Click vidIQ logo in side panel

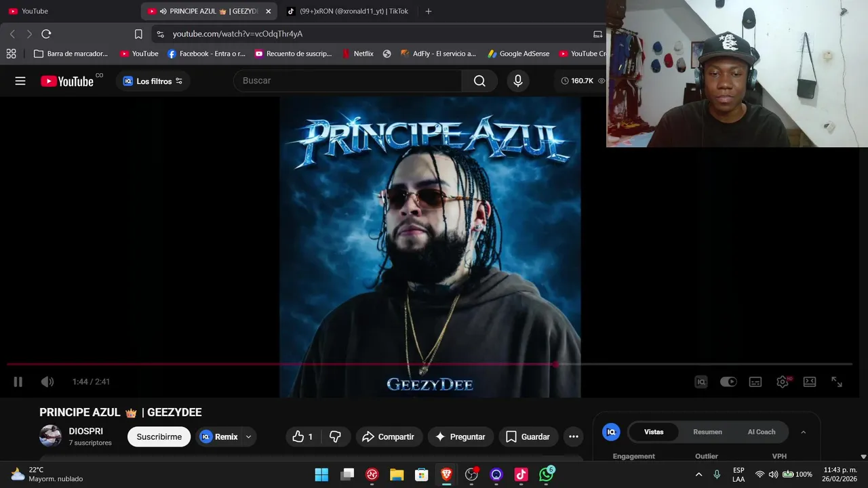tap(611, 432)
